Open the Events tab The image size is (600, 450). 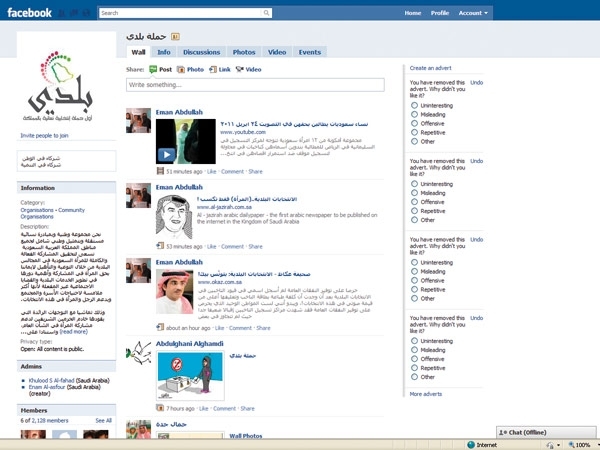[310, 51]
